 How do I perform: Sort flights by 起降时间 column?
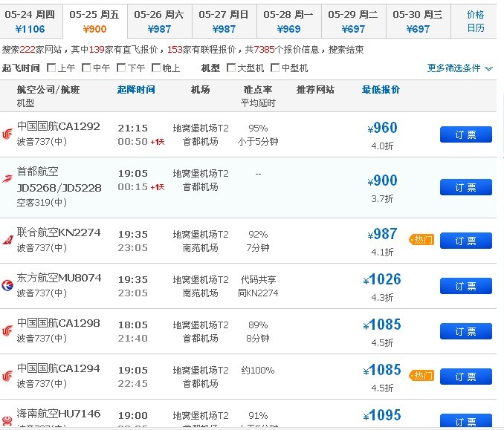pyautogui.click(x=136, y=90)
